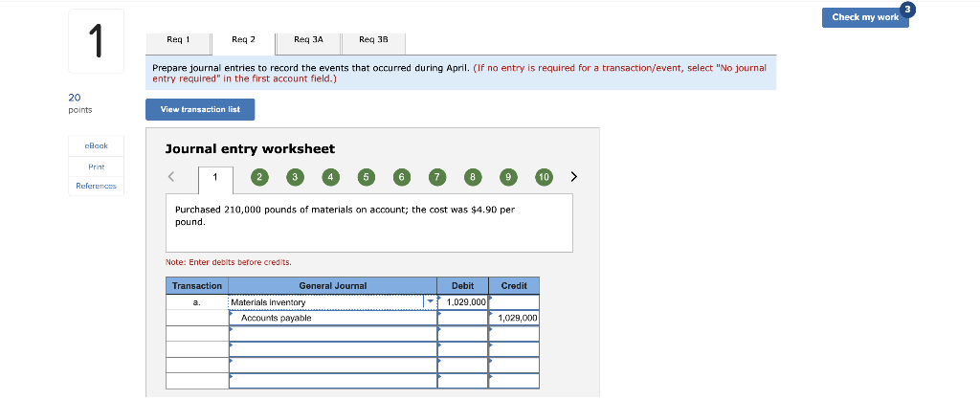Image resolution: width=980 pixels, height=400 pixels.
Task: Click the Debit column header
Action: coord(462,285)
